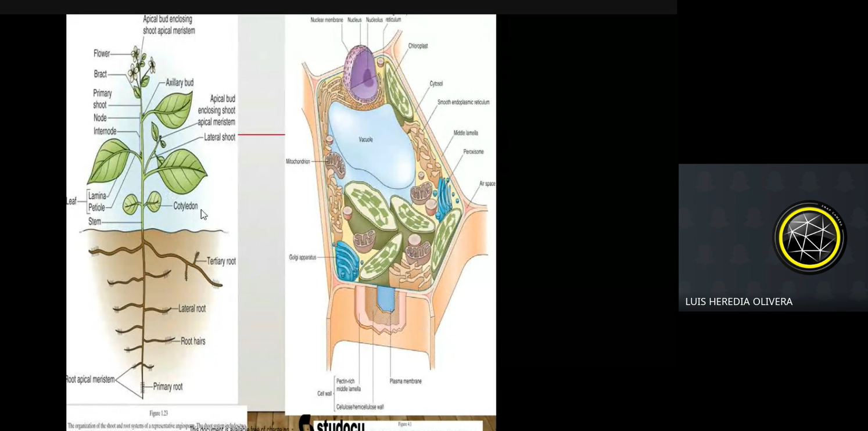Click the 'Primary root' label
Viewport: 868px width, 431px height.
coord(168,387)
